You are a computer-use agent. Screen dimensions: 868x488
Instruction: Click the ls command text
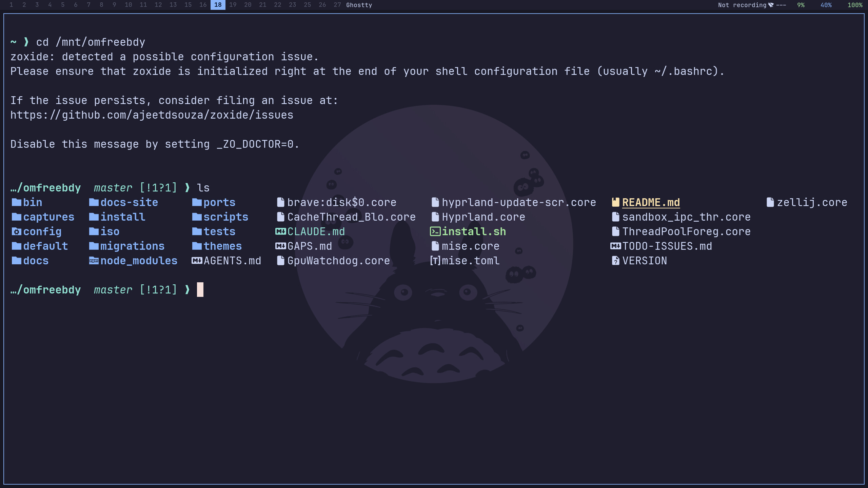203,188
